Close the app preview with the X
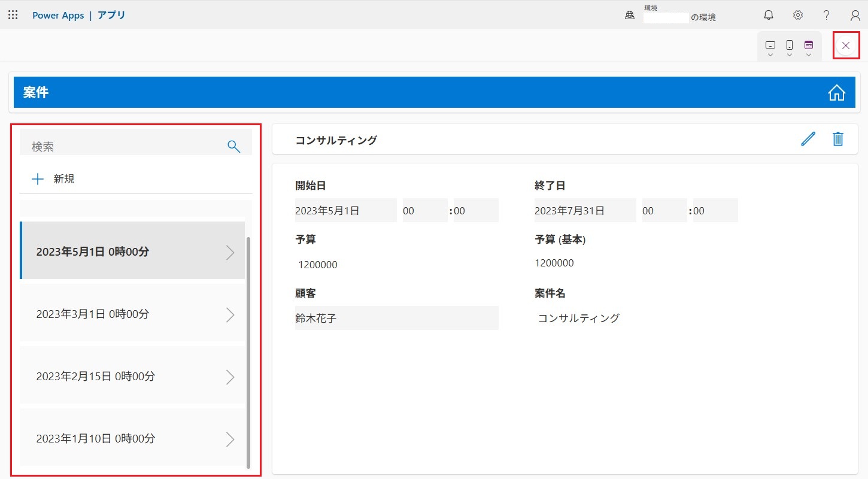The width and height of the screenshot is (868, 479). (x=846, y=46)
